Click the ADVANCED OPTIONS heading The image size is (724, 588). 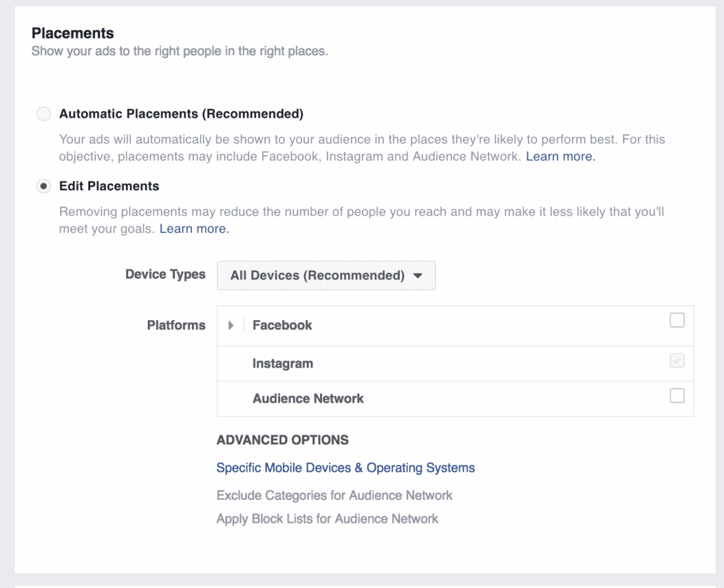coord(282,440)
